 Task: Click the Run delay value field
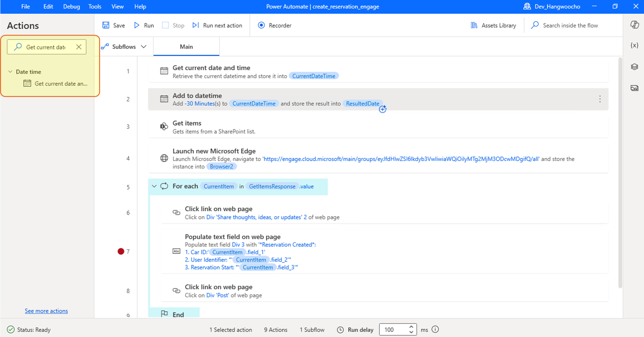(393, 330)
